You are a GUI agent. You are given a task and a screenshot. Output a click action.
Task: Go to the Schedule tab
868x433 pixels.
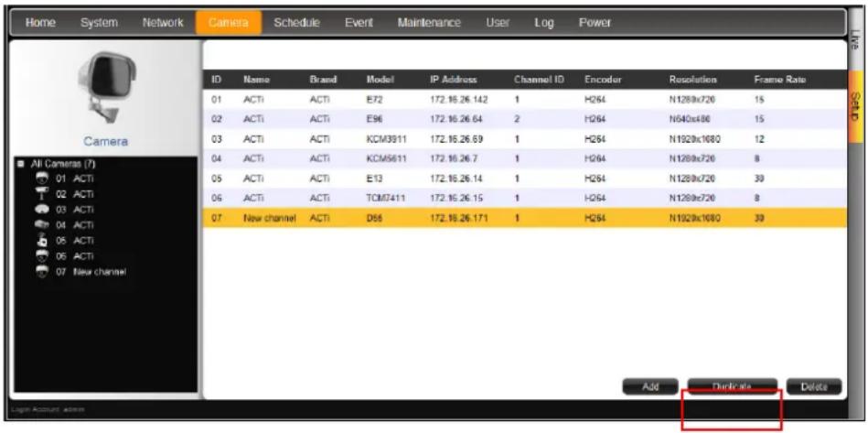(x=296, y=23)
